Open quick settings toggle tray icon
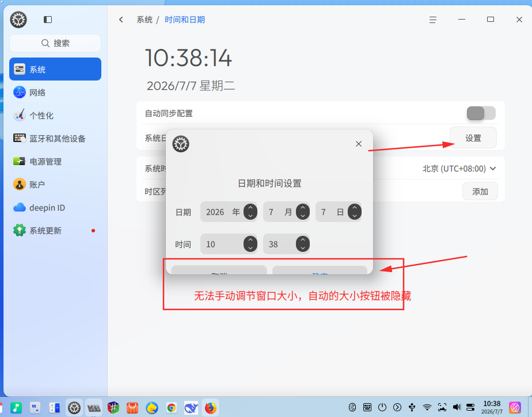The width and height of the screenshot is (532, 417). point(470,407)
